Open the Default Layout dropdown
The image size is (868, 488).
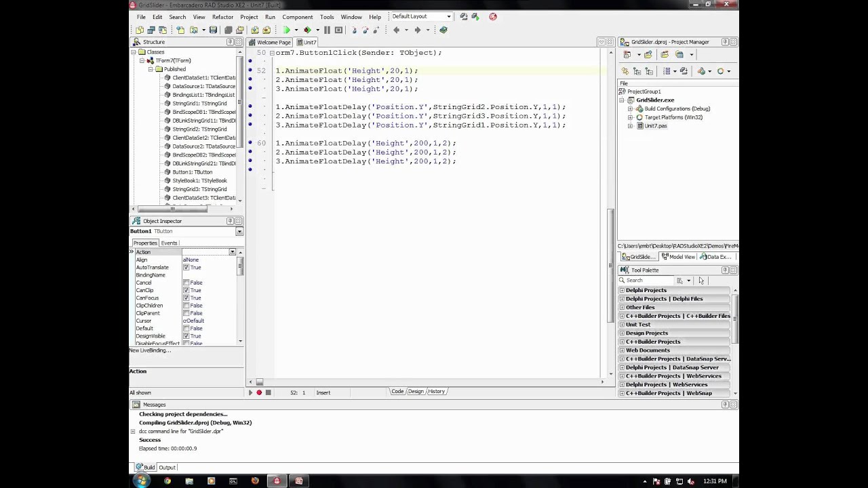click(448, 16)
